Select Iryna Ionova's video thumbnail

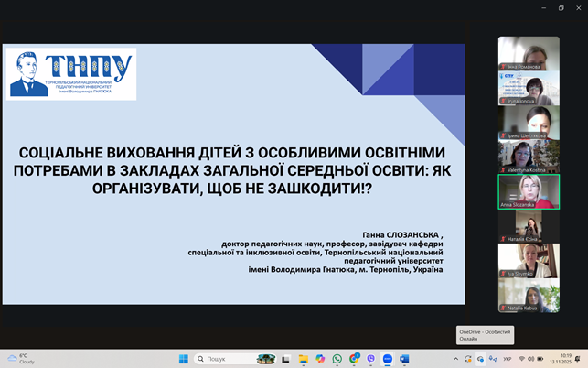pos(529,89)
